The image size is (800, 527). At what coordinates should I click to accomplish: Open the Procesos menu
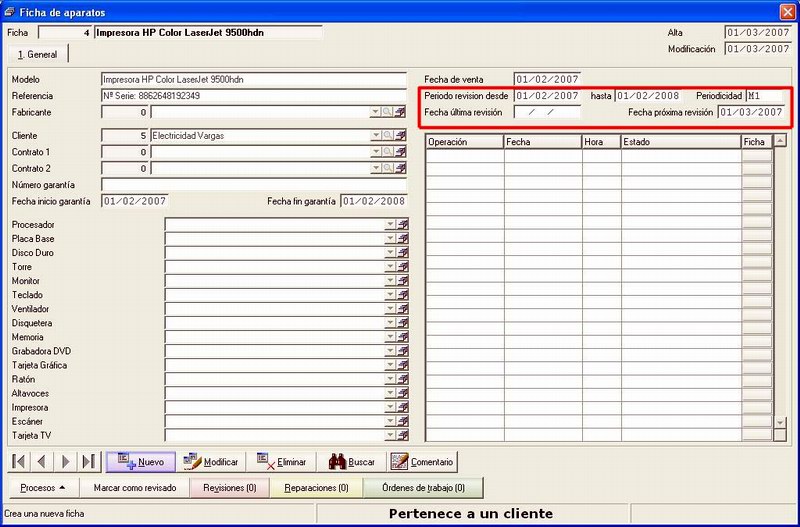(42, 488)
